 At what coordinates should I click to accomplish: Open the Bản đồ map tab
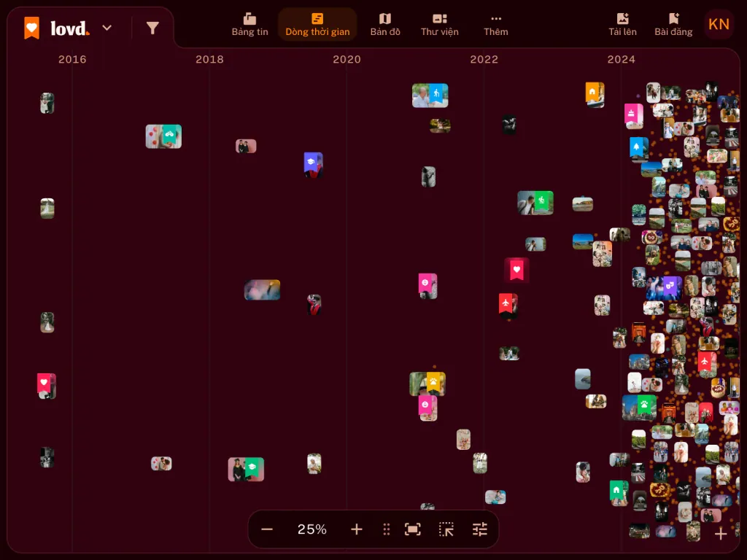pyautogui.click(x=385, y=25)
